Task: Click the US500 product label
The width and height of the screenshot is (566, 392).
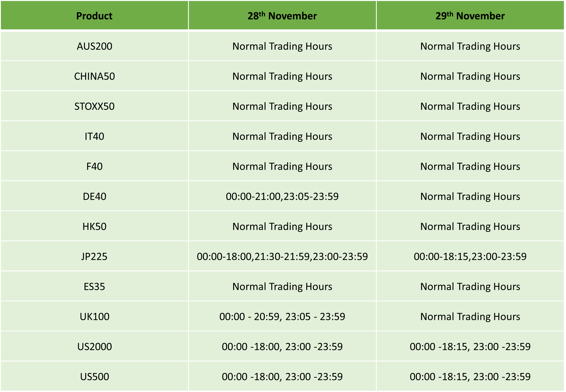Action: (x=94, y=377)
